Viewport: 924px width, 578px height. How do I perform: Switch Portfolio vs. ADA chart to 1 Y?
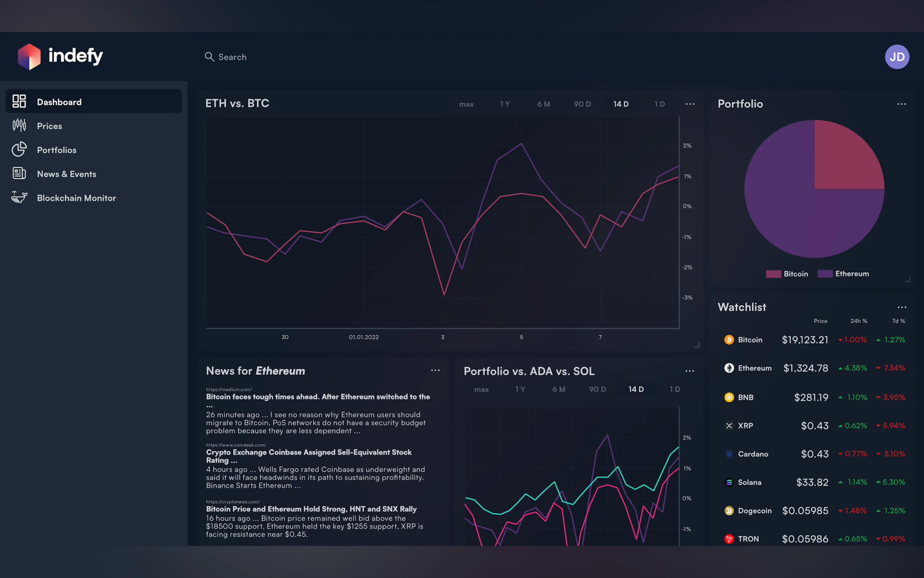click(520, 389)
